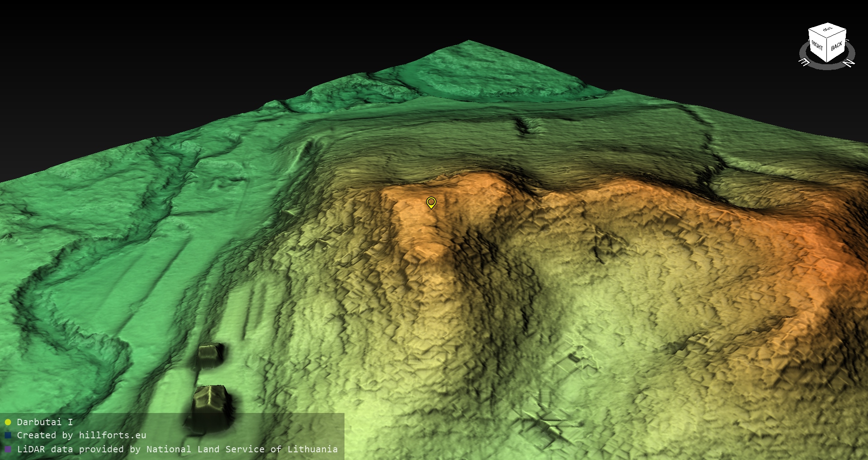Viewport: 868px width, 460px height.
Task: Select the Darbutai I legend label
Action: pyautogui.click(x=45, y=422)
